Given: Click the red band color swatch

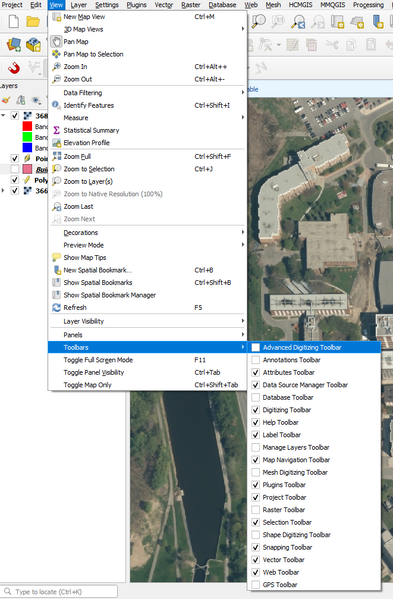Looking at the screenshot, I should point(27,126).
